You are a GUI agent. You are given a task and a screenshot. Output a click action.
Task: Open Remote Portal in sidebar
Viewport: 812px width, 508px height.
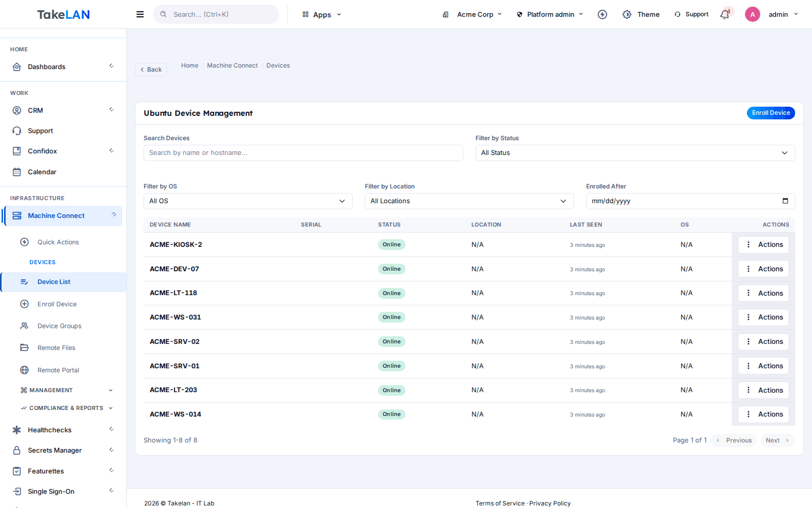coord(58,370)
